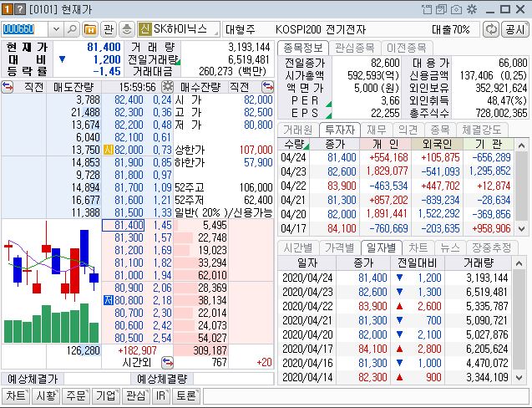Screen dimensions: 532x408
Task: Click the window copy icon in title bar
Action: pyautogui.click(x=441, y=9)
